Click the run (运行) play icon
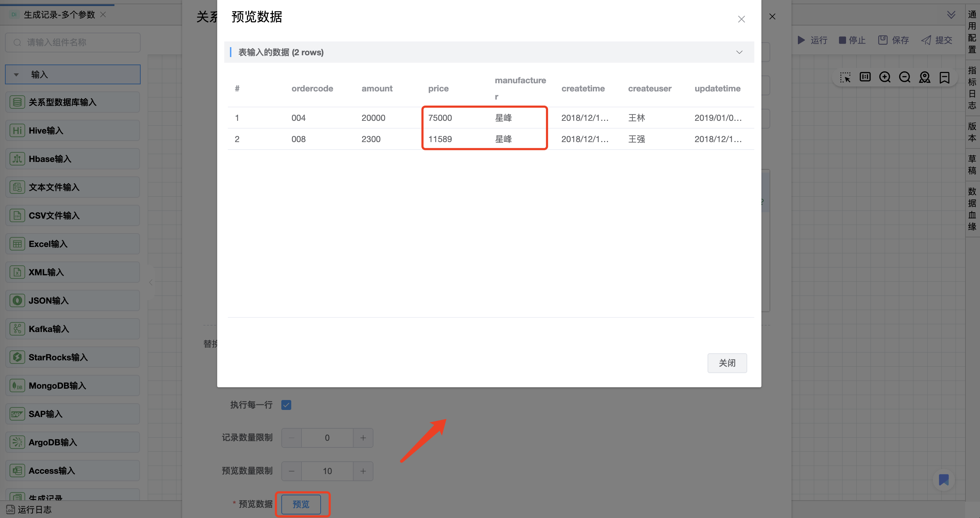Image resolution: width=980 pixels, height=518 pixels. click(801, 40)
